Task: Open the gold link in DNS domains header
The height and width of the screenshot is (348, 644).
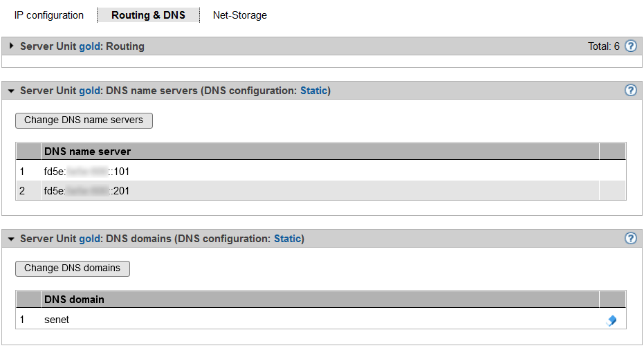Action: (x=91, y=239)
